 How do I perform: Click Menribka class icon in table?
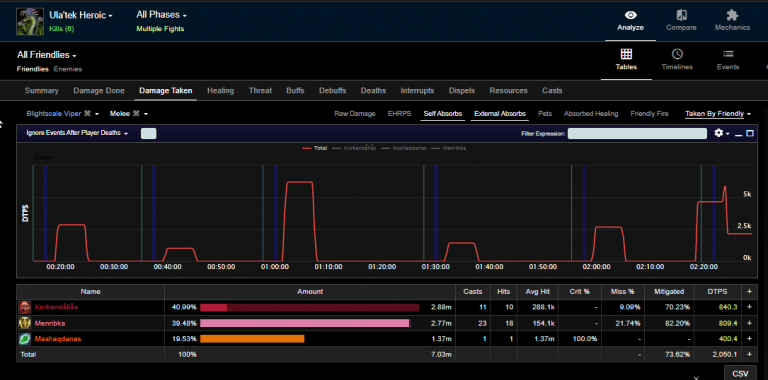point(24,323)
